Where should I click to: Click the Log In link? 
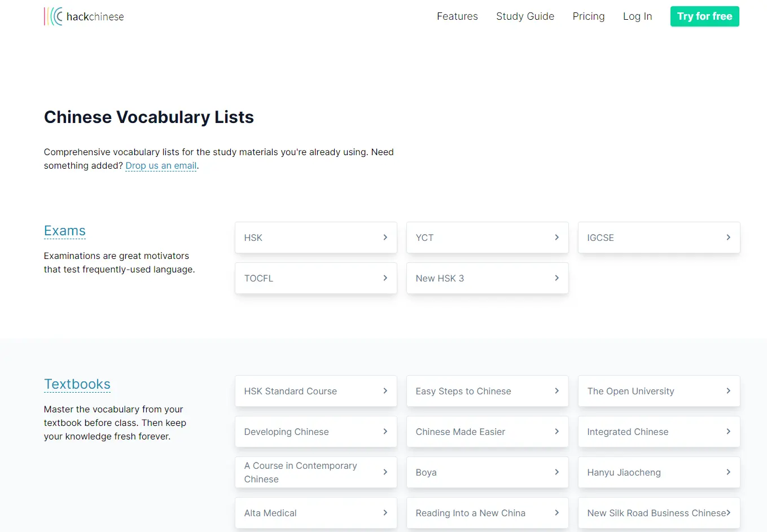(637, 16)
